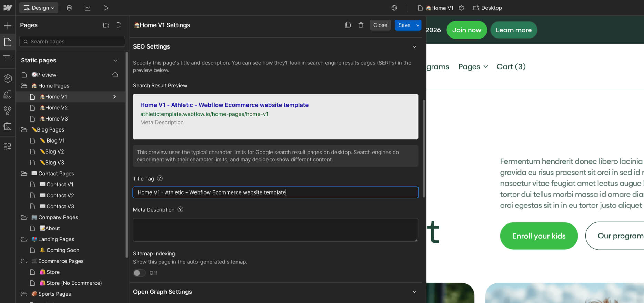The width and height of the screenshot is (644, 303).
Task: Create a new page icon
Action: (119, 25)
